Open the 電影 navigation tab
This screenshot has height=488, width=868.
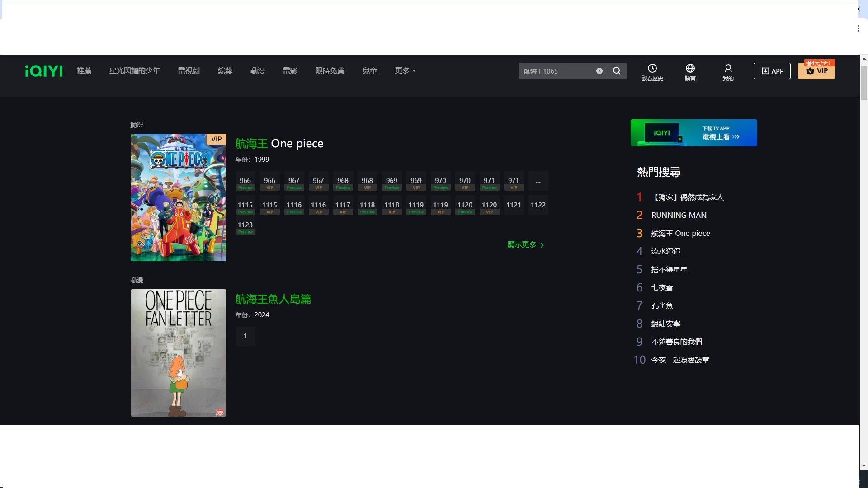pos(290,71)
